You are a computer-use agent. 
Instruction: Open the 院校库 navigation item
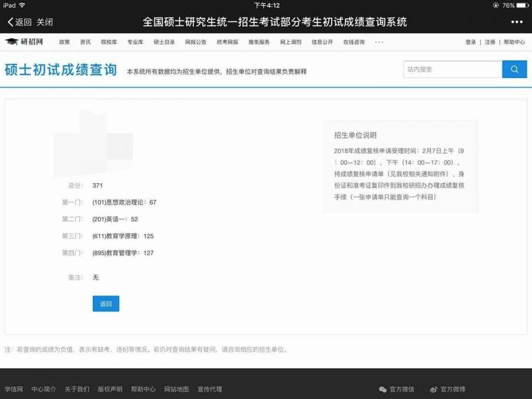pos(109,42)
